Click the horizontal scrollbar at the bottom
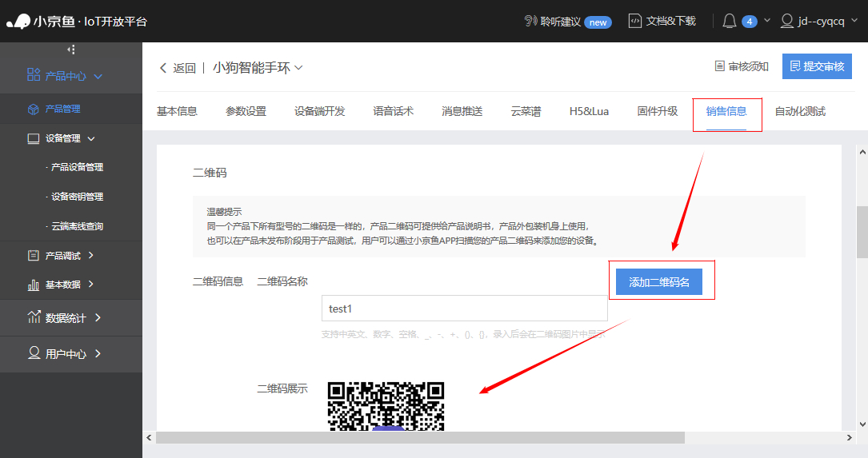 420,437
